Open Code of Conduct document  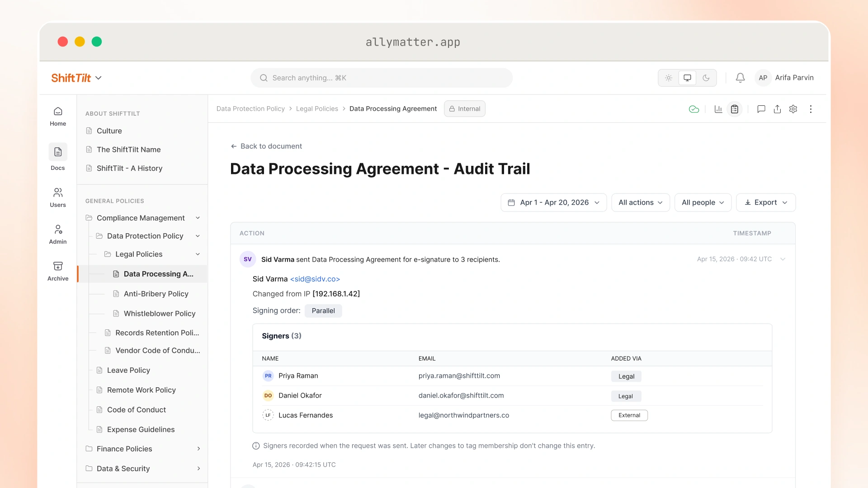click(136, 410)
